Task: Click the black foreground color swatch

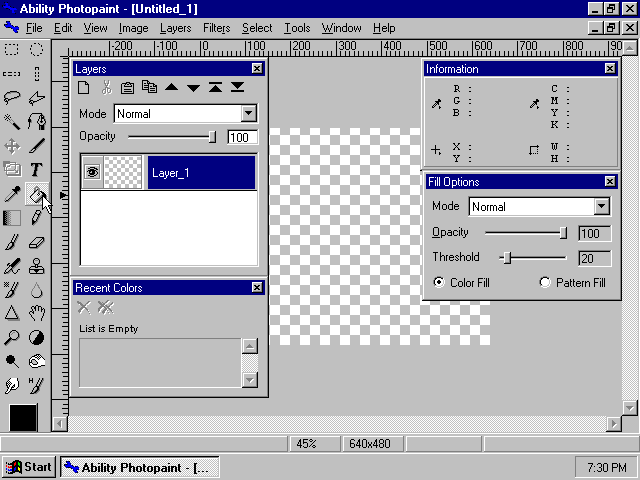Action: 23,417
